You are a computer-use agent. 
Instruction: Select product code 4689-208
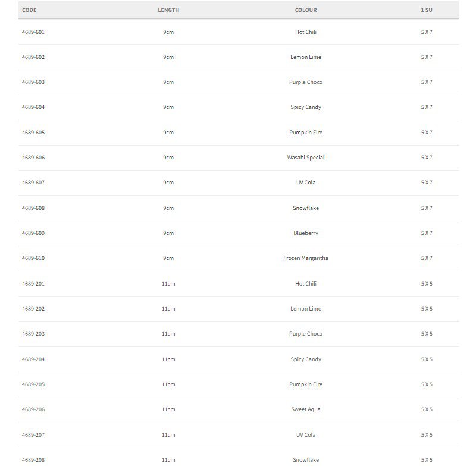coord(33,459)
